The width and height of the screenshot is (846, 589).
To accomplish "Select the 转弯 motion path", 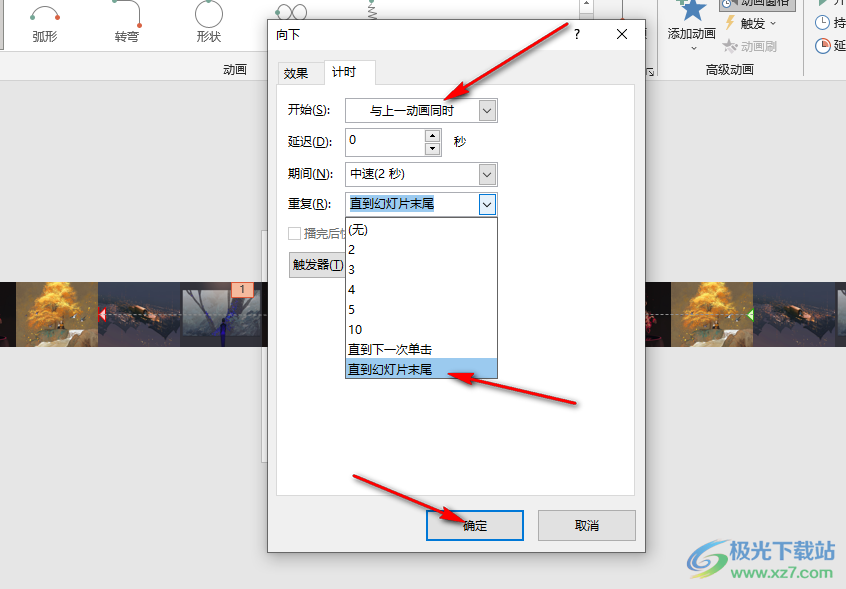I will pos(127,23).
